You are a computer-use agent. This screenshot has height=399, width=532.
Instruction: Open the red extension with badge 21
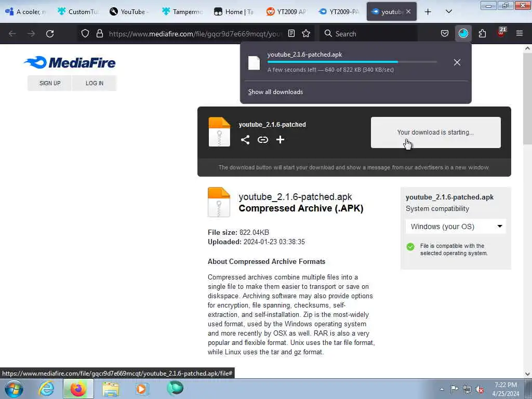coord(501,33)
